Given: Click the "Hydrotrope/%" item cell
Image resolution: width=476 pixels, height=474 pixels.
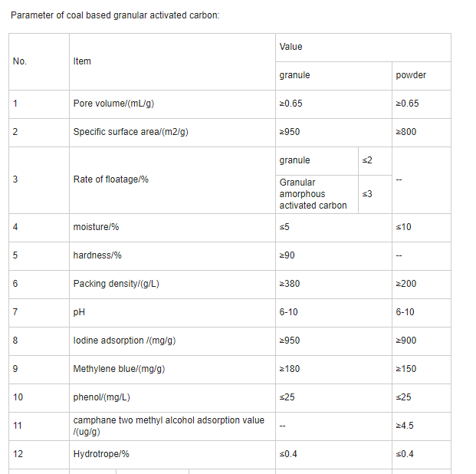Looking at the screenshot, I should [x=101, y=454].
